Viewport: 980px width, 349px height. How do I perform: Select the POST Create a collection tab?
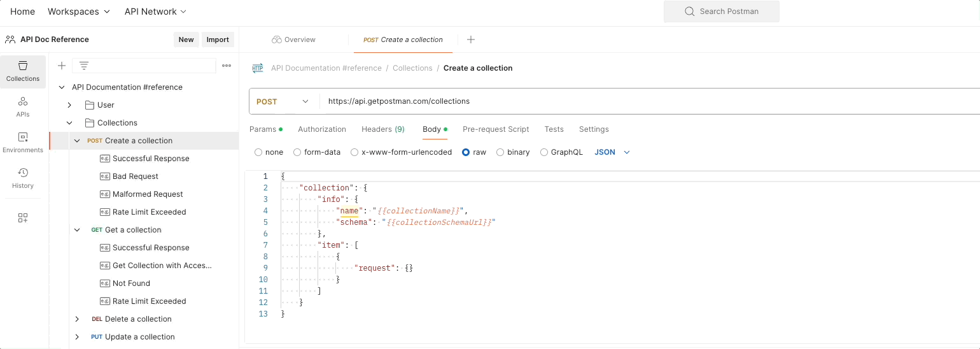(x=403, y=39)
